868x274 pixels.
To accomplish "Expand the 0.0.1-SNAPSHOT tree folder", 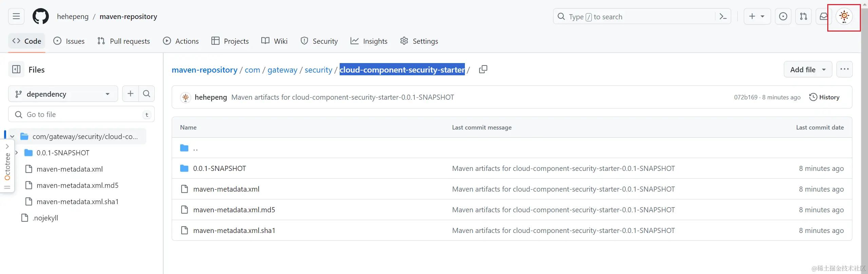I will coord(16,153).
